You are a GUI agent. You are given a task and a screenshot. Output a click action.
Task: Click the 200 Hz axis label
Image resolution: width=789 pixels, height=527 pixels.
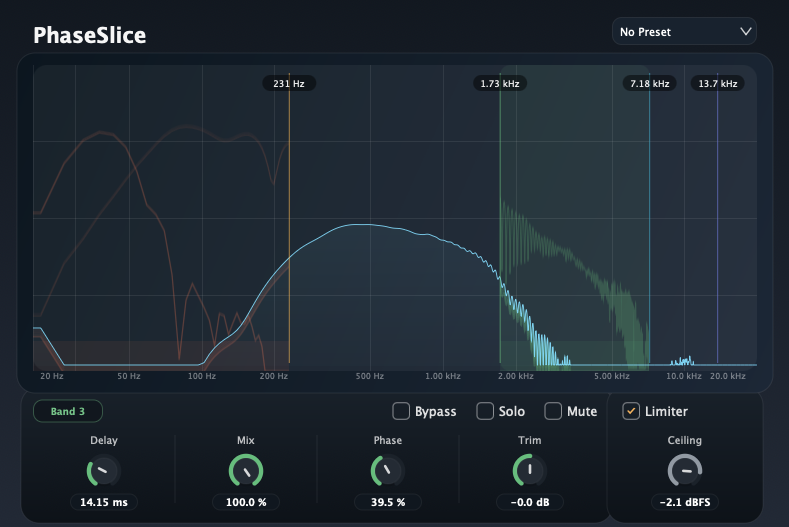(x=274, y=376)
